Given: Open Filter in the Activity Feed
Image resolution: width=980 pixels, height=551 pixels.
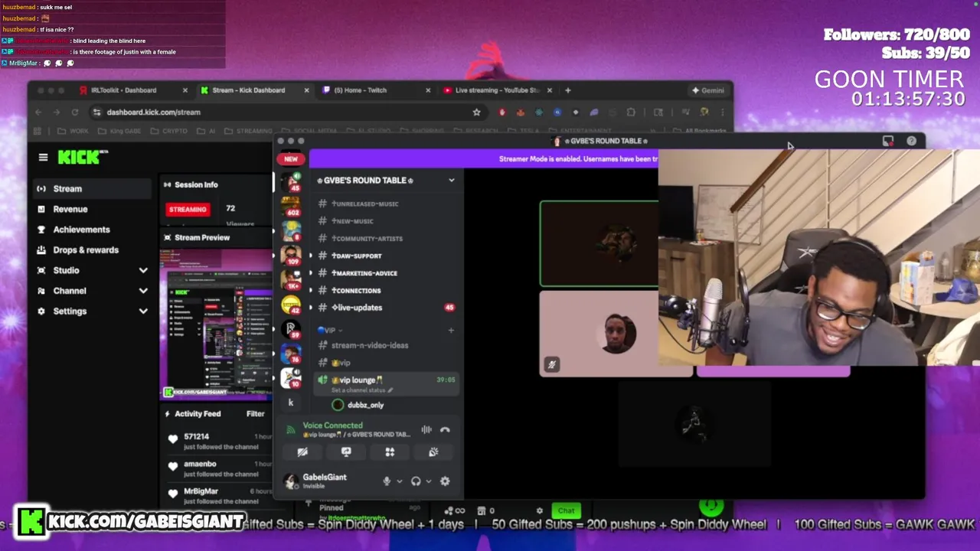Looking at the screenshot, I should click(255, 414).
